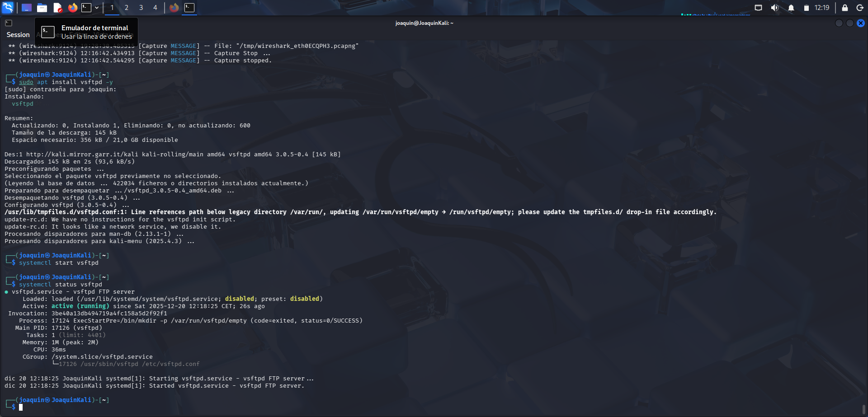
Task: Select the running Firefox window in the taskbar
Action: point(175,7)
